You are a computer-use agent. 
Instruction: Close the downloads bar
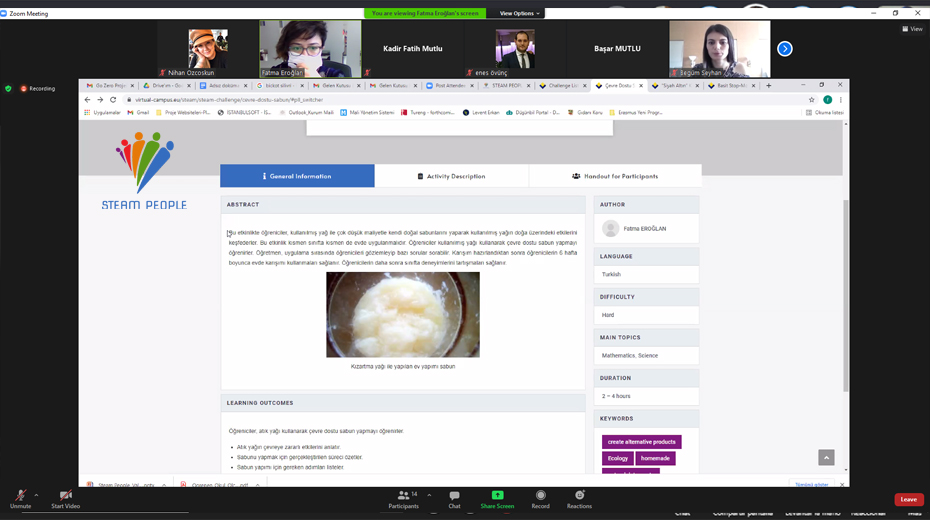pos(842,484)
